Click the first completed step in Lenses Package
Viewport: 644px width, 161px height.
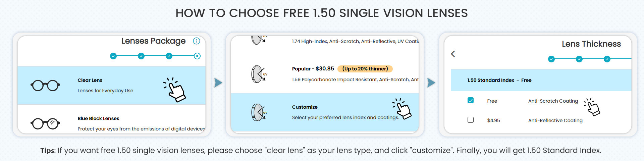(x=113, y=56)
